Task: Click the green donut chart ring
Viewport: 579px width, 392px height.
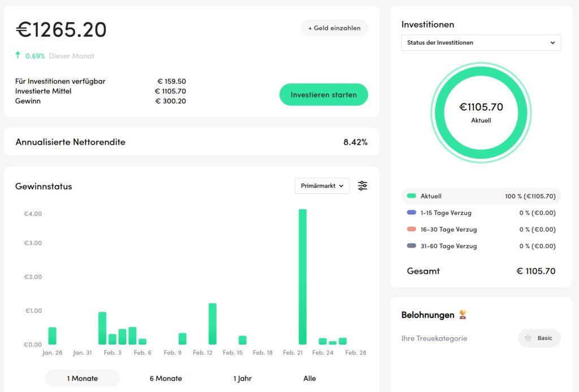Action: [481, 75]
